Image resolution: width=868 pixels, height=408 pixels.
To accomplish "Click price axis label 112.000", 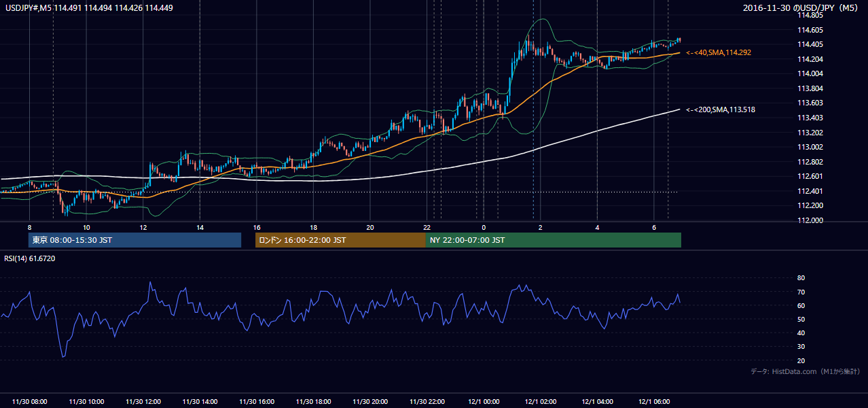I will click(812, 220).
